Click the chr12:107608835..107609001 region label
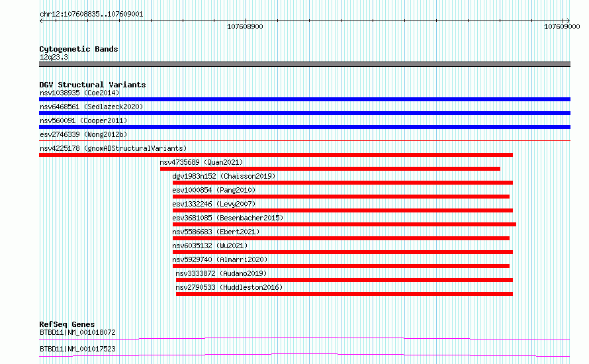Viewport: 589px width, 364px height. 91,15
